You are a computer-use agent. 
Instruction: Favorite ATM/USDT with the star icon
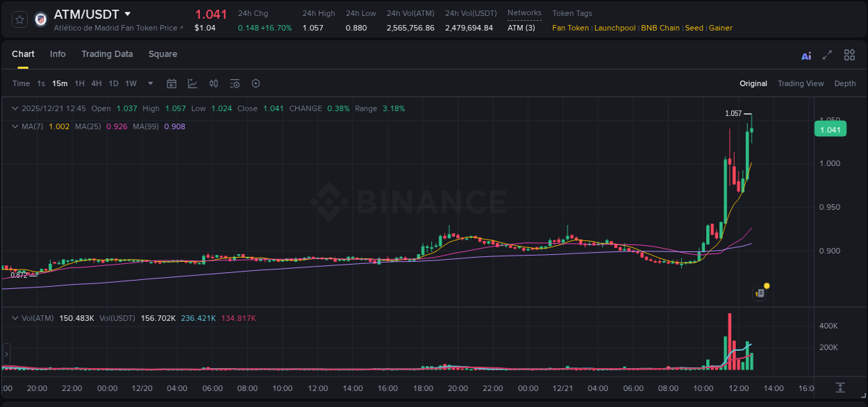click(19, 19)
